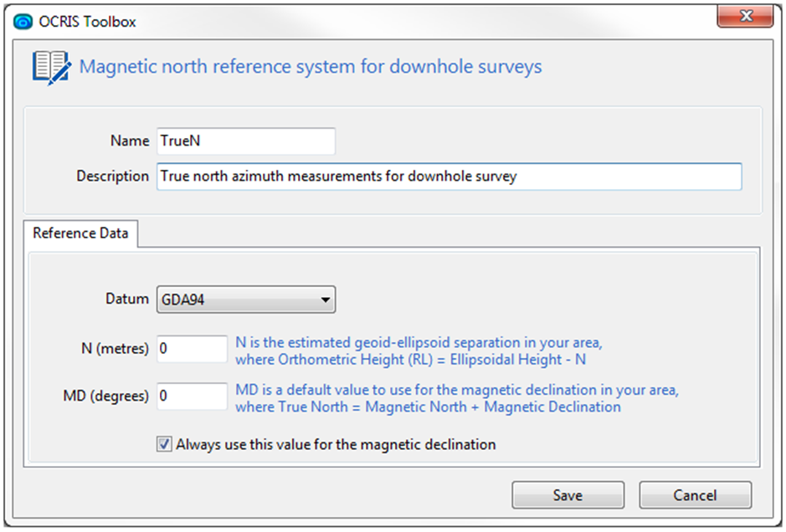Click the 'Datum' label
The height and width of the screenshot is (532, 786).
coord(127,299)
